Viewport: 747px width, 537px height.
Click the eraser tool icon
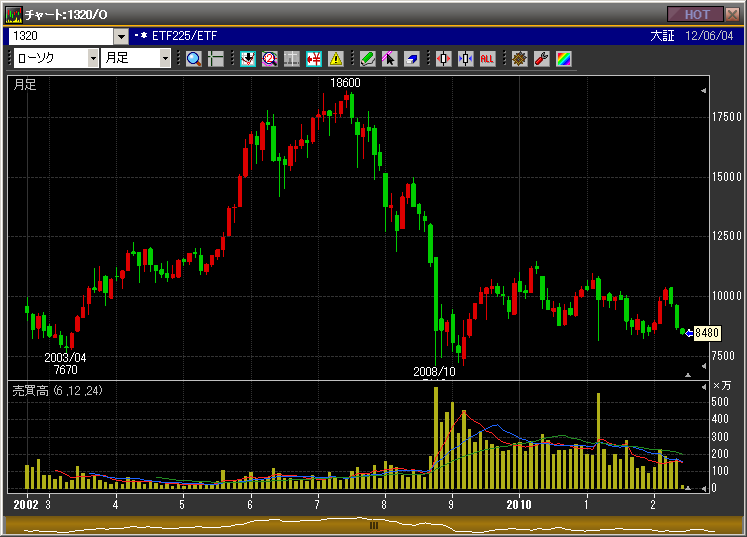pos(411,58)
